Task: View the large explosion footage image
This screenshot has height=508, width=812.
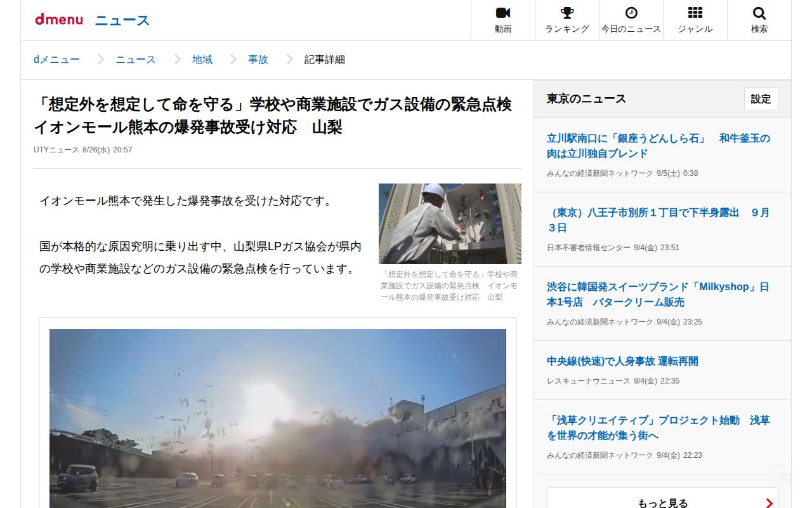Action: (x=278, y=418)
